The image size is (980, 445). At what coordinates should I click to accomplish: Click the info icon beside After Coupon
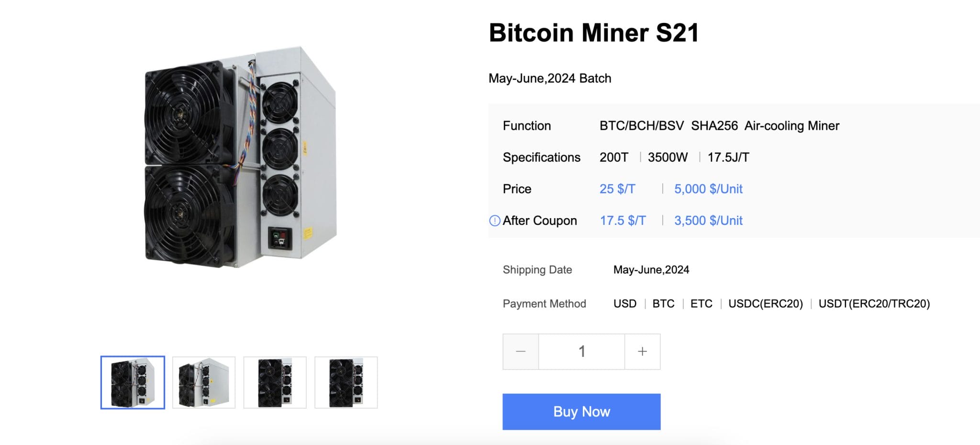click(x=494, y=221)
